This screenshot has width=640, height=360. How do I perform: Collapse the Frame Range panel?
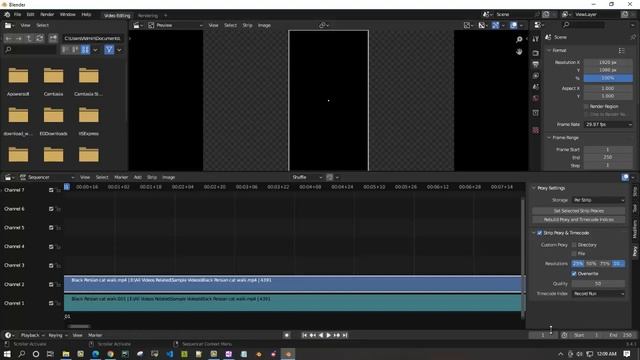pos(549,138)
